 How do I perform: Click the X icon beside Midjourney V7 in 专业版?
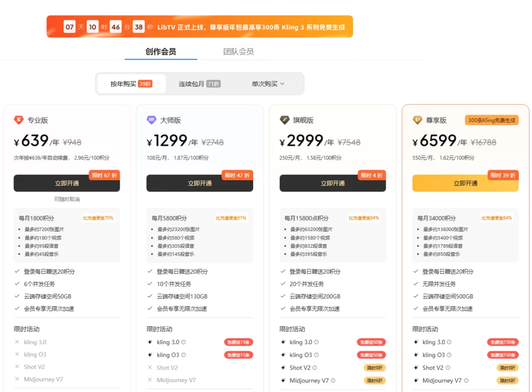pos(17,379)
